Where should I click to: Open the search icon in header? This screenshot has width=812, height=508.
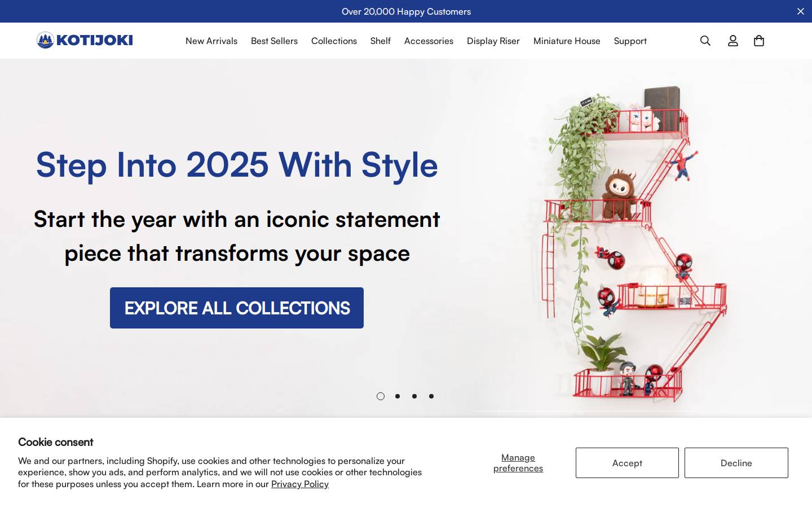click(x=705, y=41)
